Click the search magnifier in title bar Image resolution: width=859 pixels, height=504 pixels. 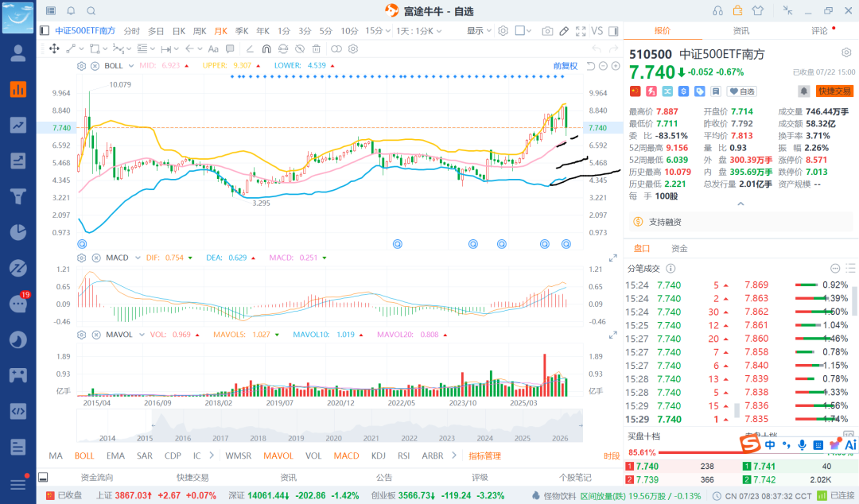(91, 11)
